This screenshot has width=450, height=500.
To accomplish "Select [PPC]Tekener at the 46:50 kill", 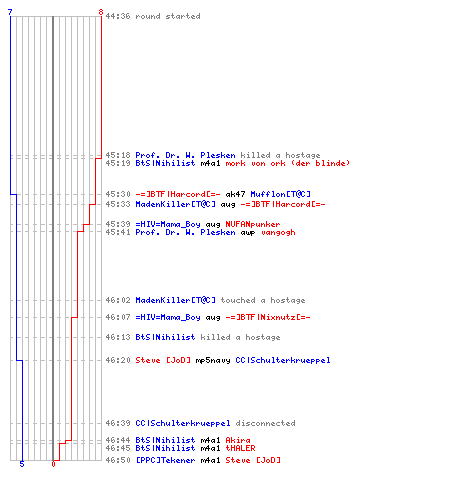I will [165, 460].
